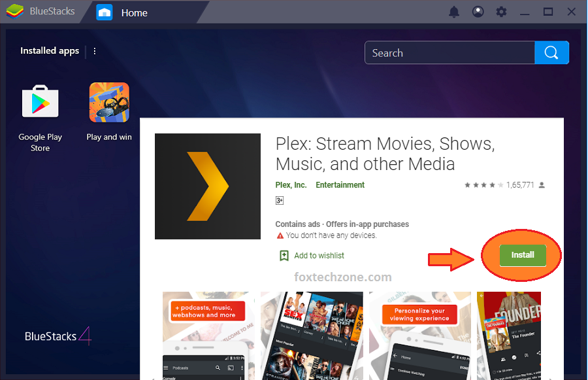The width and height of the screenshot is (588, 380).
Task: Open the Installed apps three-dot menu
Action: (x=95, y=51)
